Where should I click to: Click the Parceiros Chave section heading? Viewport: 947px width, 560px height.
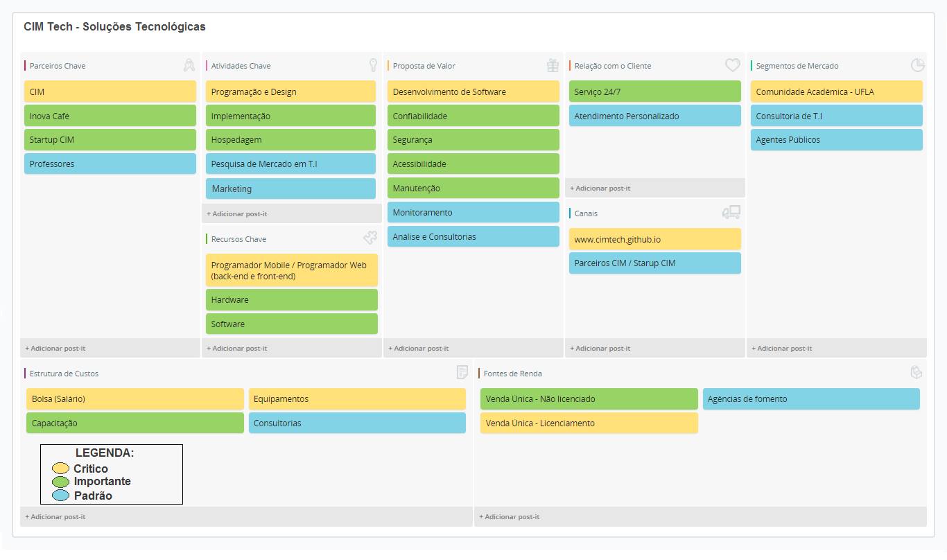click(58, 66)
